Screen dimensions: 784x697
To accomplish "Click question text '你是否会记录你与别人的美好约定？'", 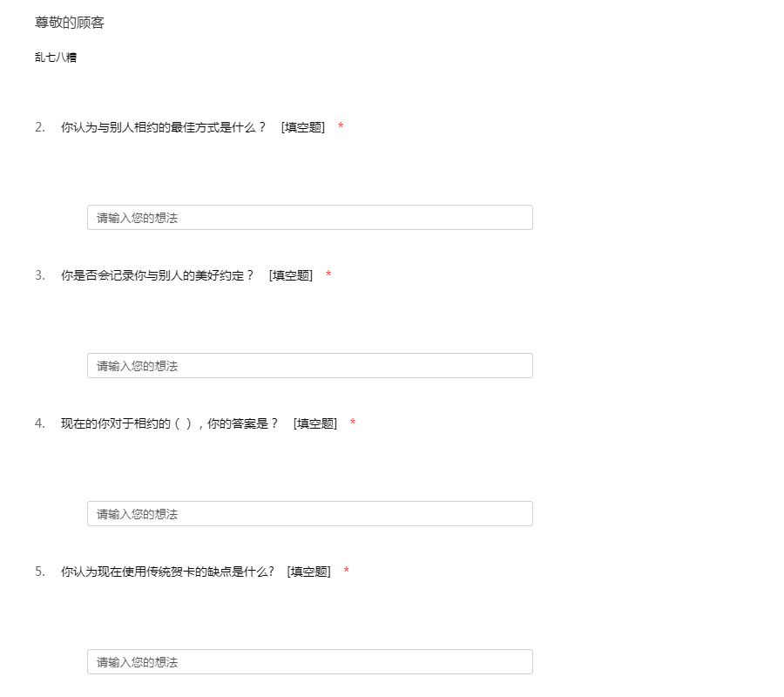I will (158, 275).
